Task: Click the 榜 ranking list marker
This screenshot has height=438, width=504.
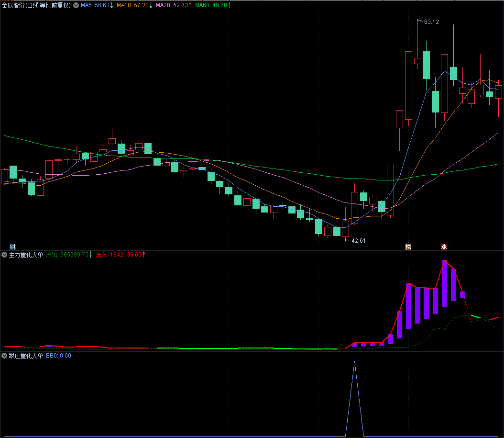Action: pos(408,247)
